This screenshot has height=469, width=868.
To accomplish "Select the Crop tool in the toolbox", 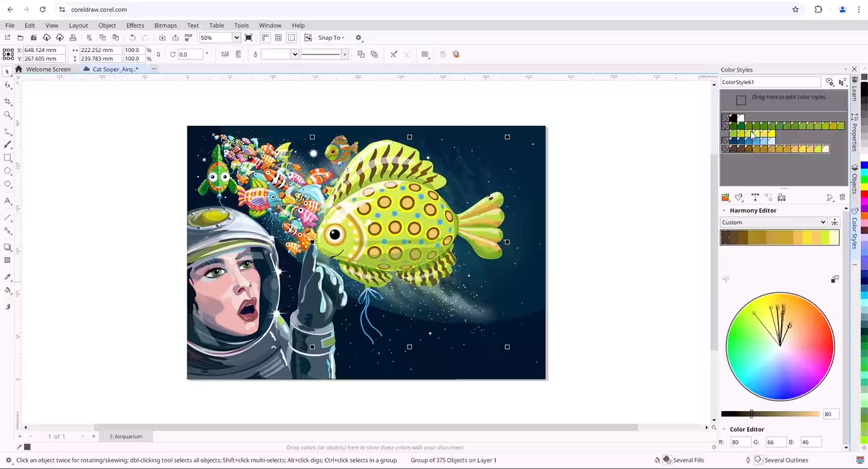I will (x=8, y=101).
